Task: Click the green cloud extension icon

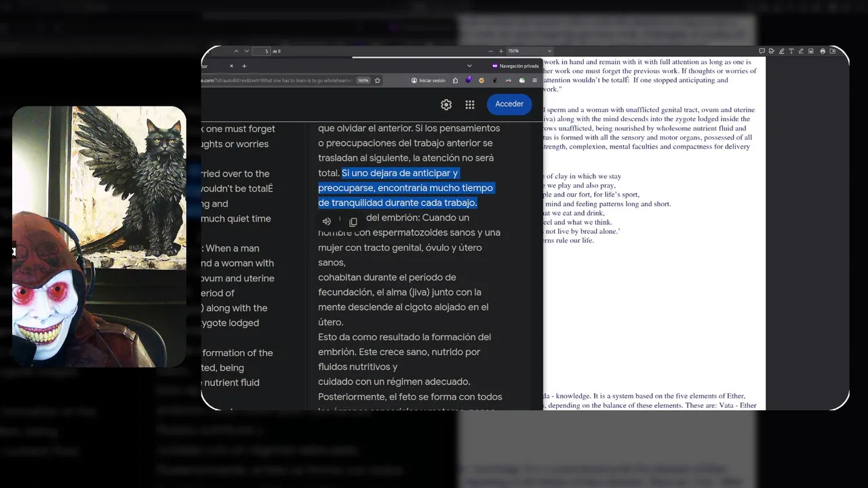Action: tap(521, 80)
